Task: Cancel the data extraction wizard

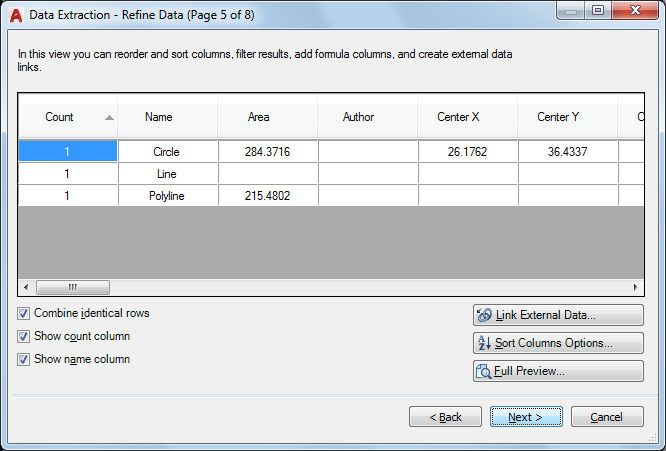Action: tap(606, 417)
